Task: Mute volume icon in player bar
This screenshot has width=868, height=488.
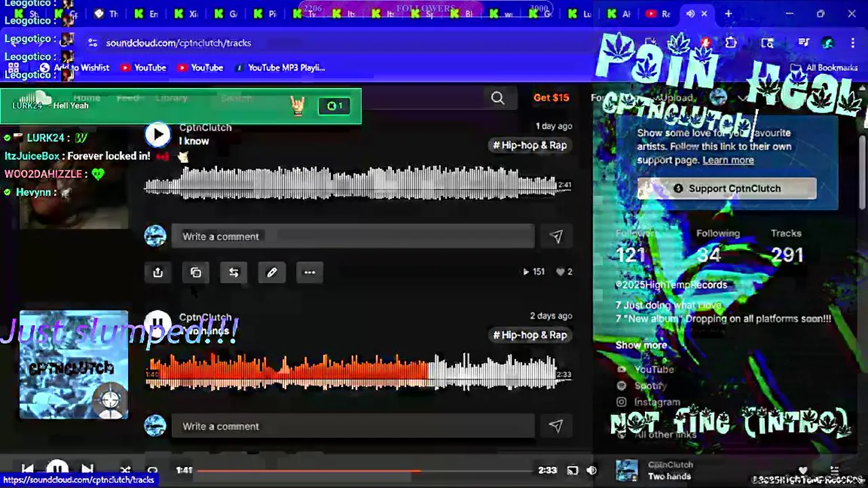Action: coord(592,470)
